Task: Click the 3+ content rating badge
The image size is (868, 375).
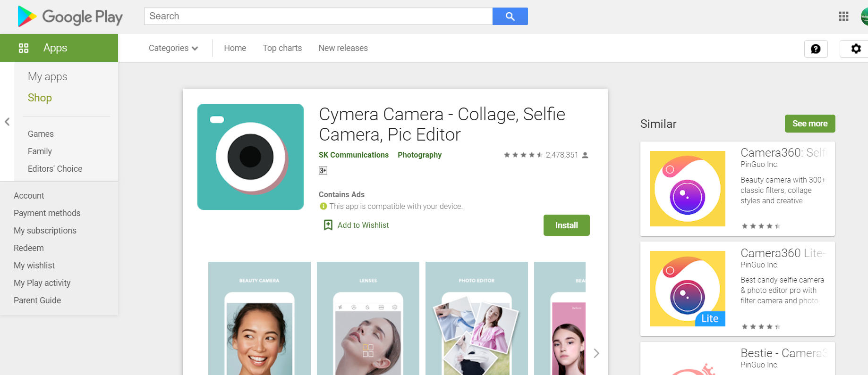Action: click(323, 170)
